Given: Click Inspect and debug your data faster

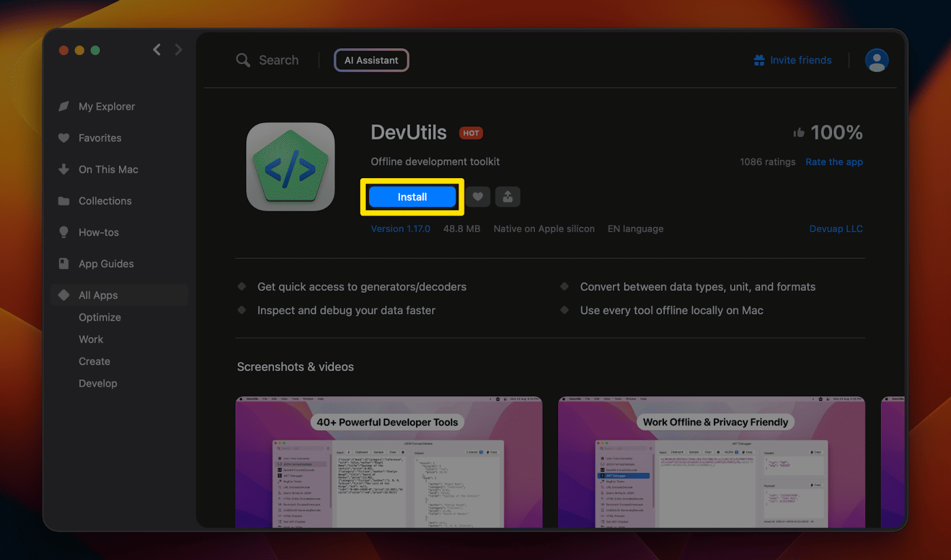Looking at the screenshot, I should pyautogui.click(x=347, y=311).
